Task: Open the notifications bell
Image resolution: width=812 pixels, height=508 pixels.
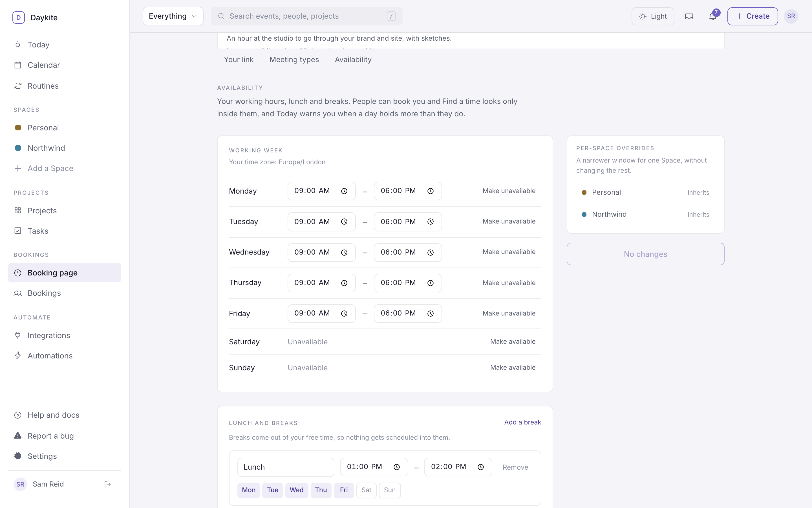Action: point(713,16)
